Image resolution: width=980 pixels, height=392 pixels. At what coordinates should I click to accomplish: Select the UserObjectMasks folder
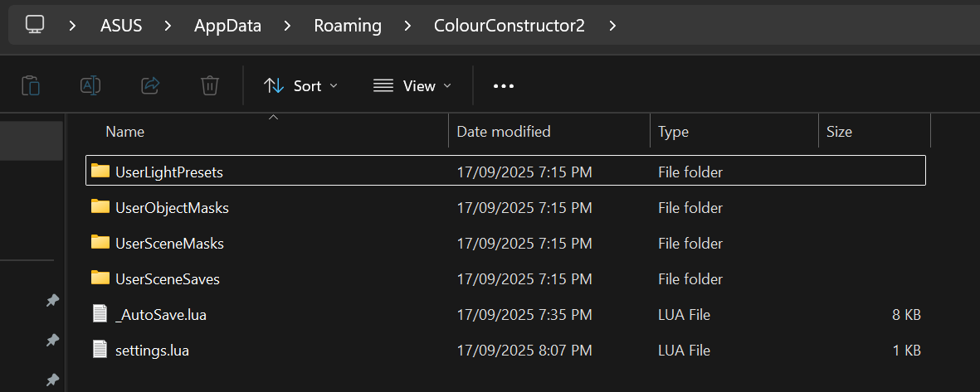[172, 207]
